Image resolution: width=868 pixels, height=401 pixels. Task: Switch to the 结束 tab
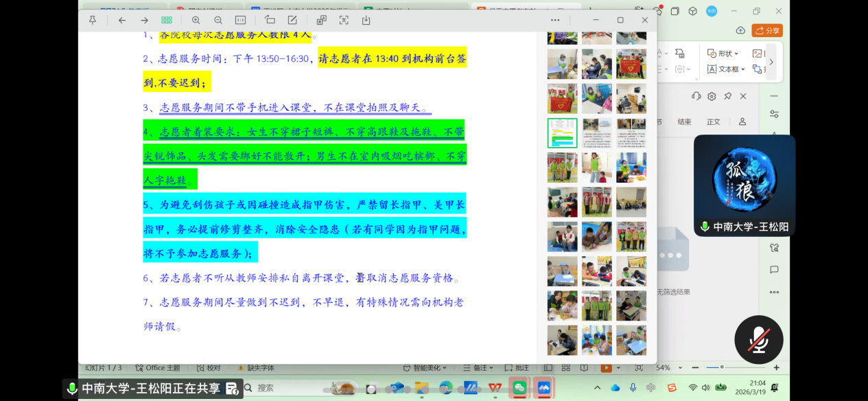(684, 122)
